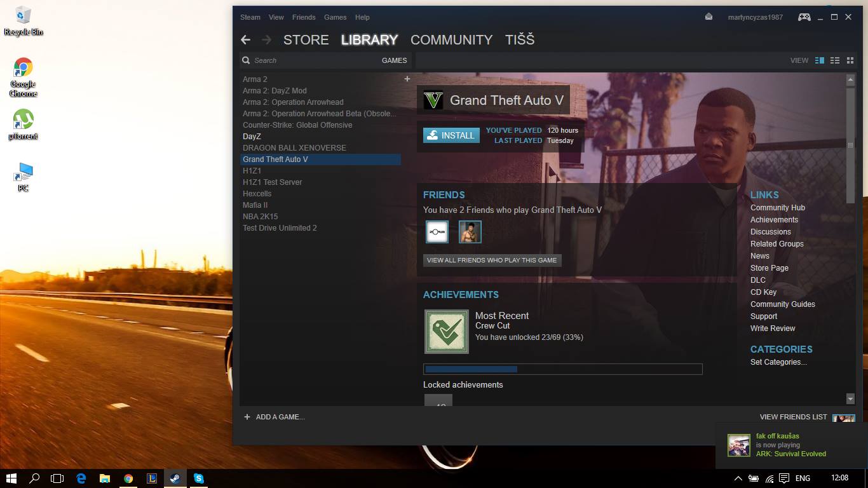Open File Explorer from taskbar

(105, 478)
